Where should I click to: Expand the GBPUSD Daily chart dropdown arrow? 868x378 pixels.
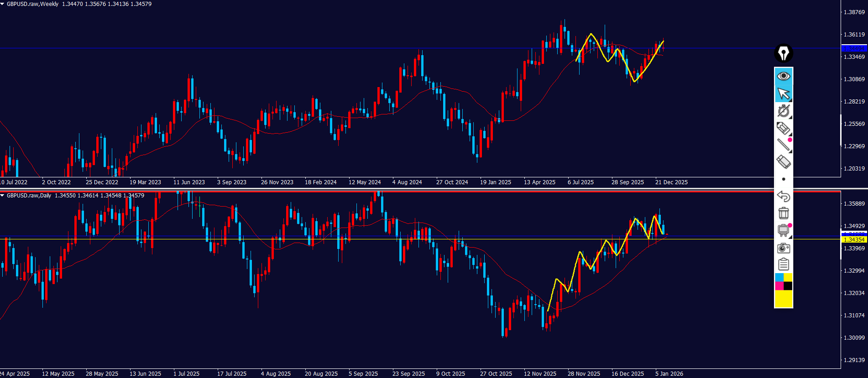[x=2, y=195]
